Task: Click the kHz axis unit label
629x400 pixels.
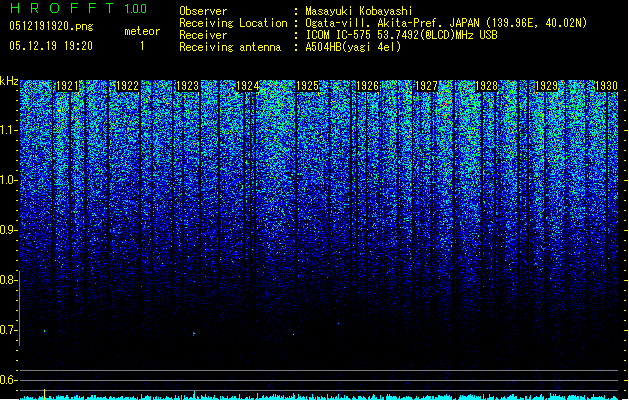Action: (9, 81)
